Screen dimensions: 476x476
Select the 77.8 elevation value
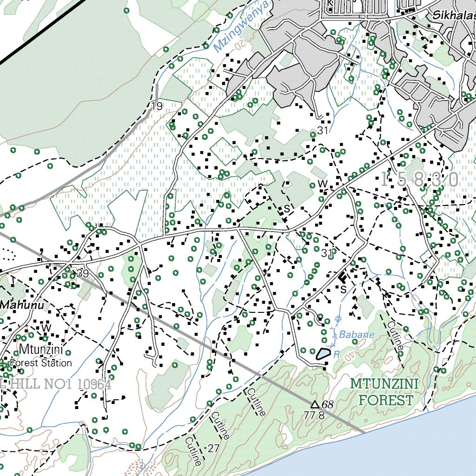coord(313,415)
